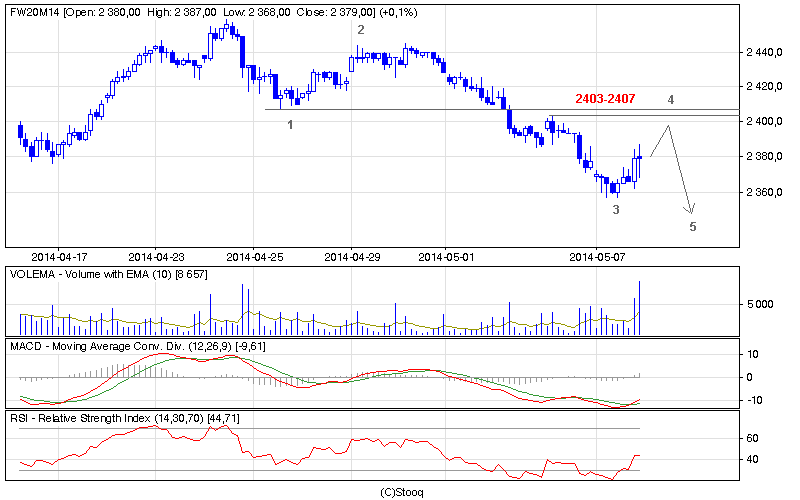The image size is (800, 500).
Task: Click the RSI 60 axis label
Action: tap(753, 438)
